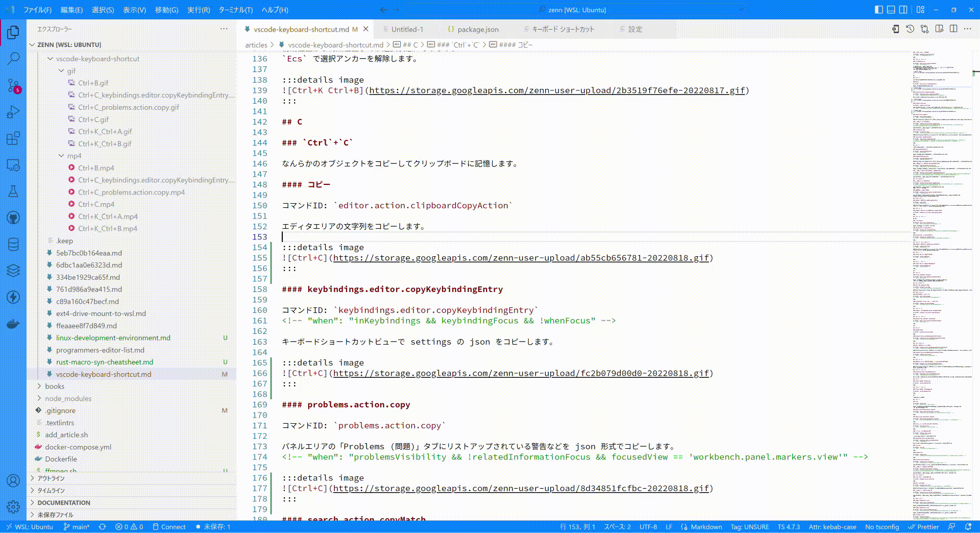Click the title bar command center search box

577,10
